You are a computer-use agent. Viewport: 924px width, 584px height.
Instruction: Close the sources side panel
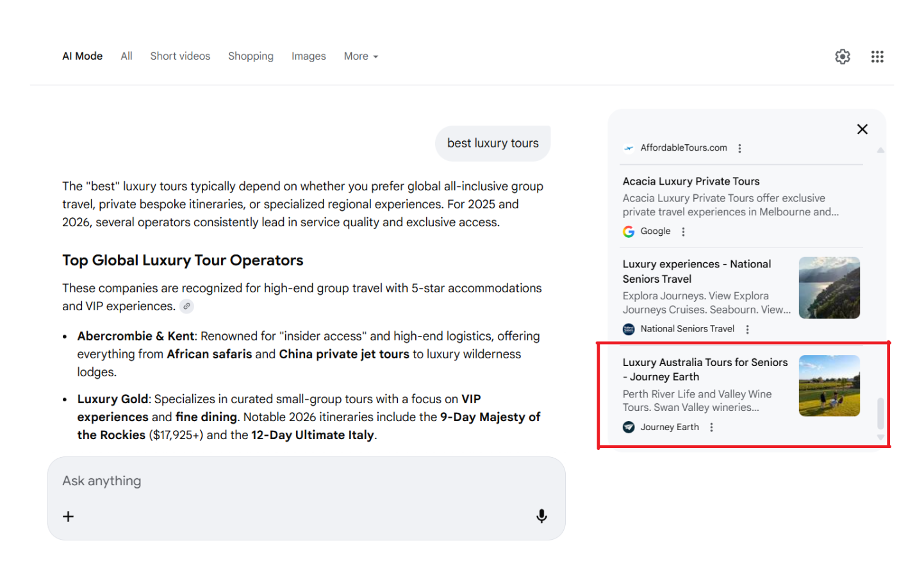point(862,129)
